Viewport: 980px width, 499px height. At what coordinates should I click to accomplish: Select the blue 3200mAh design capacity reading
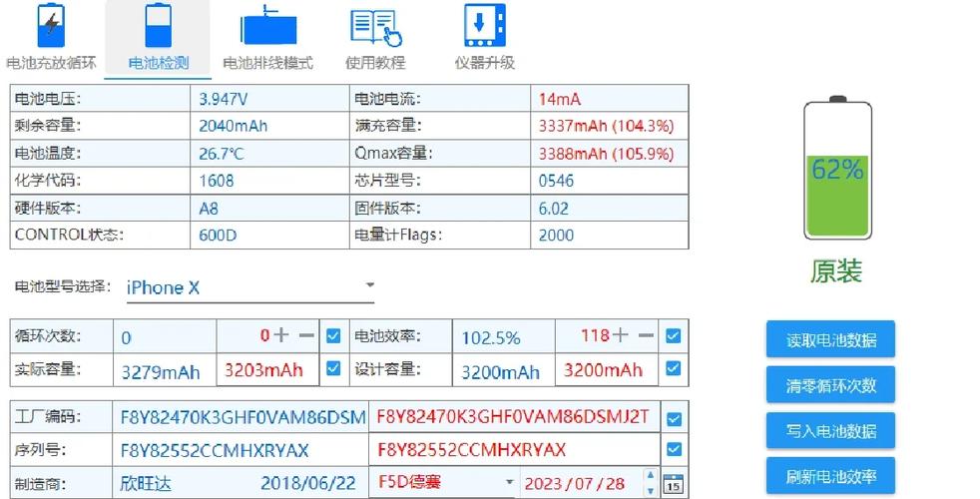coord(501,372)
